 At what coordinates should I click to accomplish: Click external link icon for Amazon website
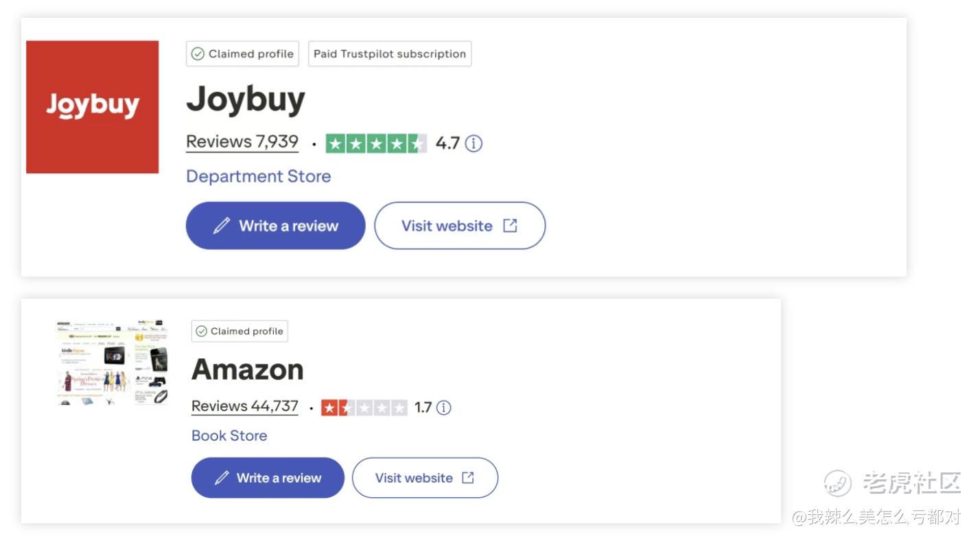pos(468,478)
